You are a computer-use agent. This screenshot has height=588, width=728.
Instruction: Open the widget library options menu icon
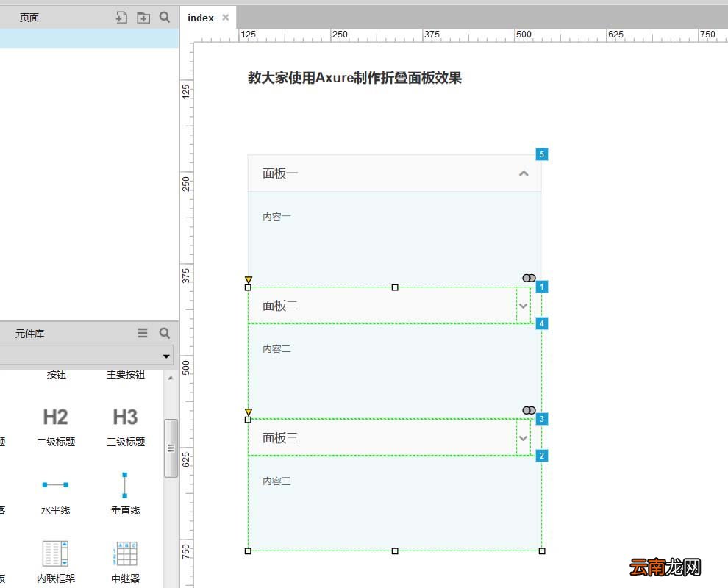pyautogui.click(x=143, y=333)
